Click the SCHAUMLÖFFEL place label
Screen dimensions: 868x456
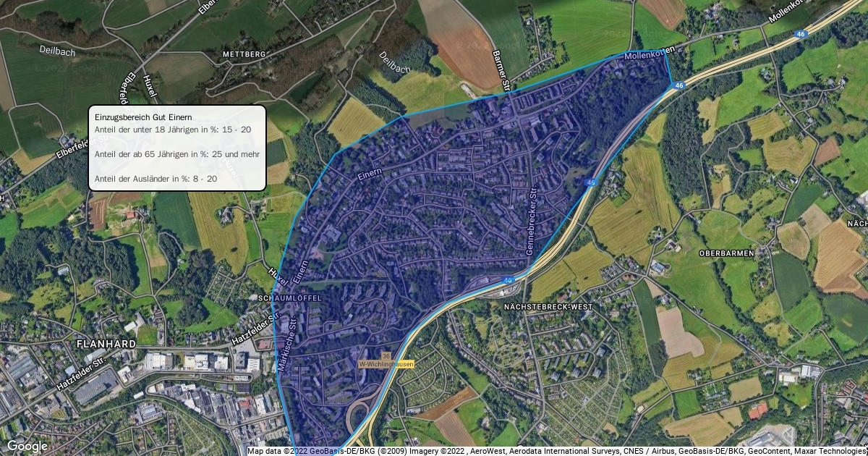click(x=289, y=297)
